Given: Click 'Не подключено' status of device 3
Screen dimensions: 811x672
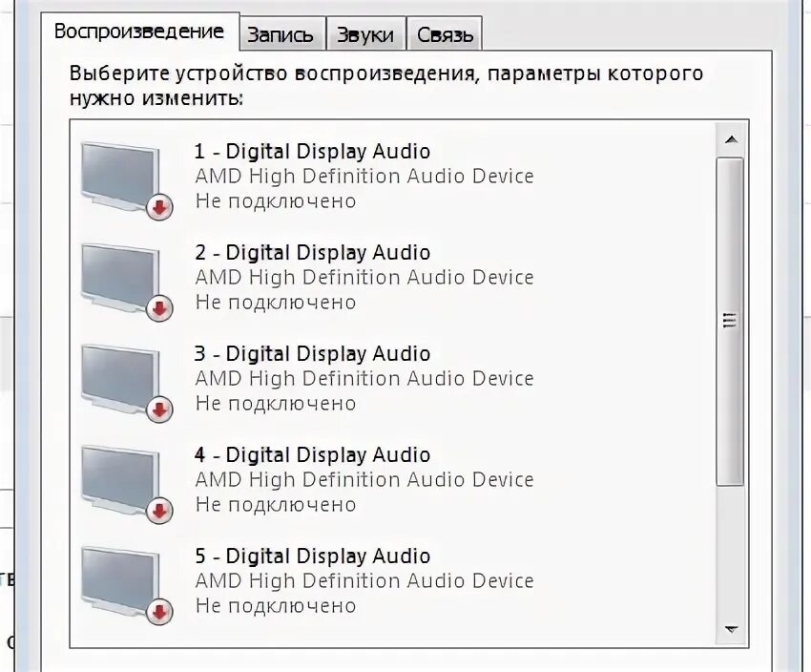Looking at the screenshot, I should pos(276,404).
